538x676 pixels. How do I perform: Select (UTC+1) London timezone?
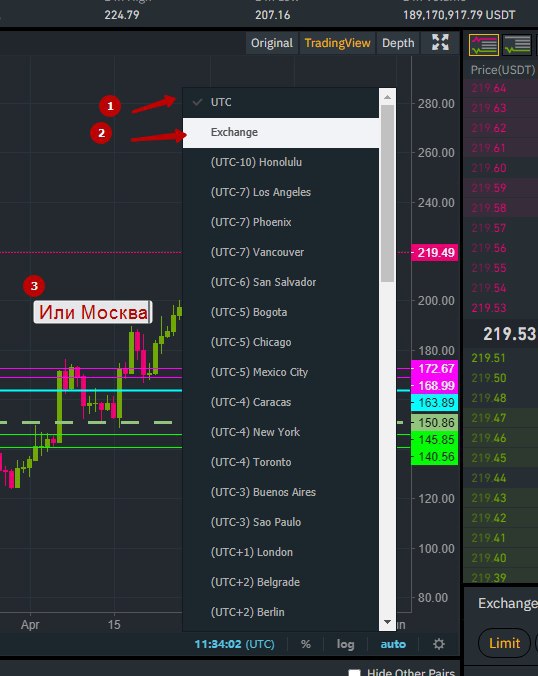[x=281, y=552]
